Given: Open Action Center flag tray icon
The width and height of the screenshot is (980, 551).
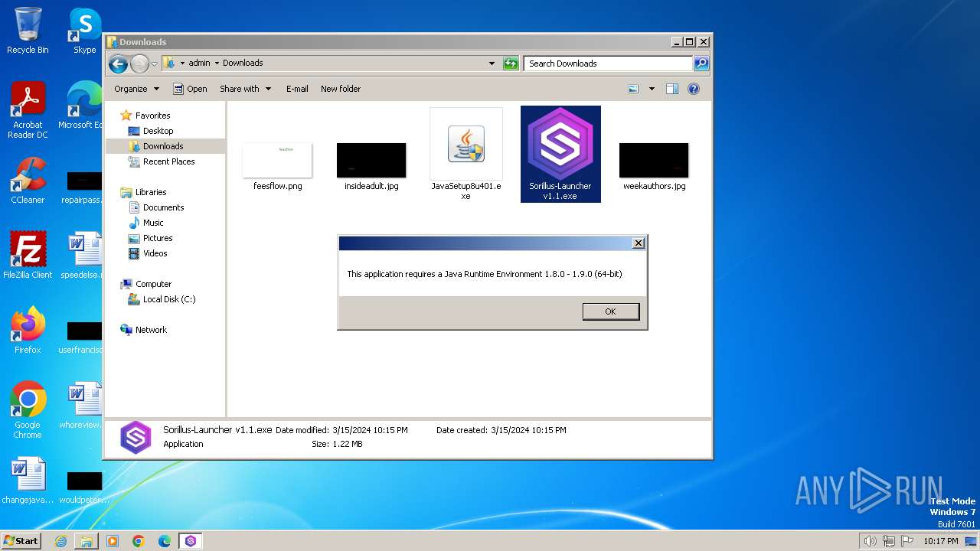Looking at the screenshot, I should 907,541.
